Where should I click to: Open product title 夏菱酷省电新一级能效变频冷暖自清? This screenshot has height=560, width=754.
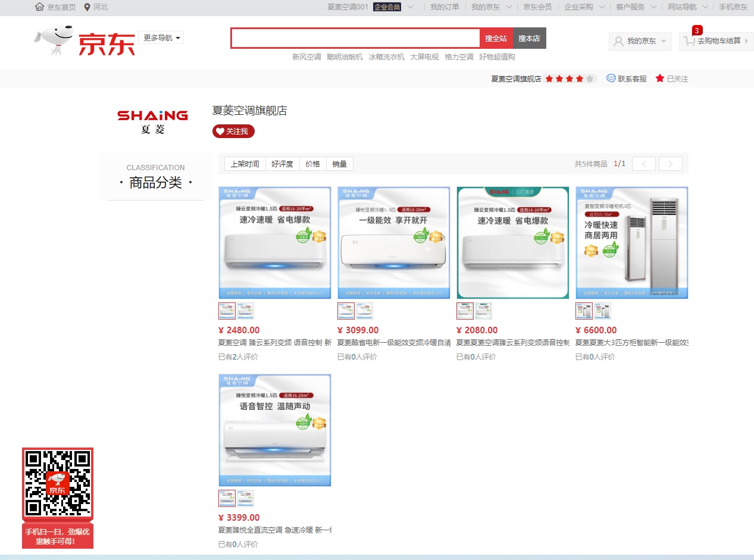(394, 343)
